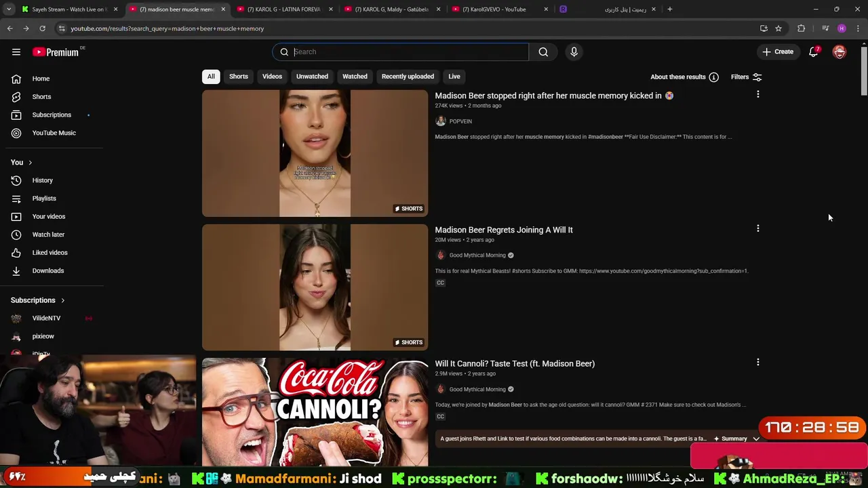Expand the You section chevron
Viewport: 868px width, 488px height.
point(30,163)
